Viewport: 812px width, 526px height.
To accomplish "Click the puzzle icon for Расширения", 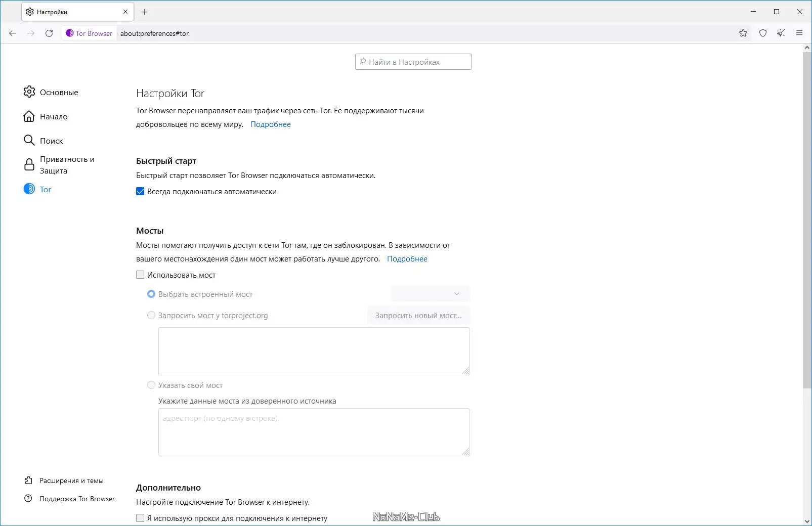I will pos(29,480).
